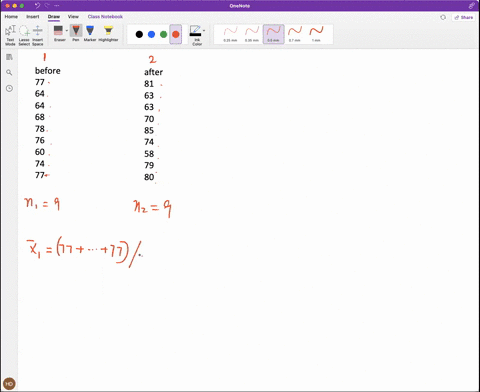
Task: Pick the Highlighter tool
Action: tap(108, 33)
